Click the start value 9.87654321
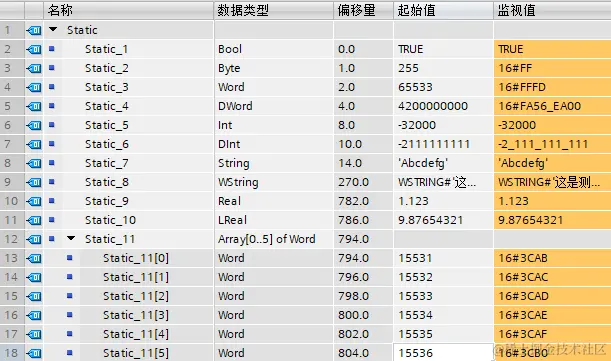611x361 pixels. pos(430,220)
